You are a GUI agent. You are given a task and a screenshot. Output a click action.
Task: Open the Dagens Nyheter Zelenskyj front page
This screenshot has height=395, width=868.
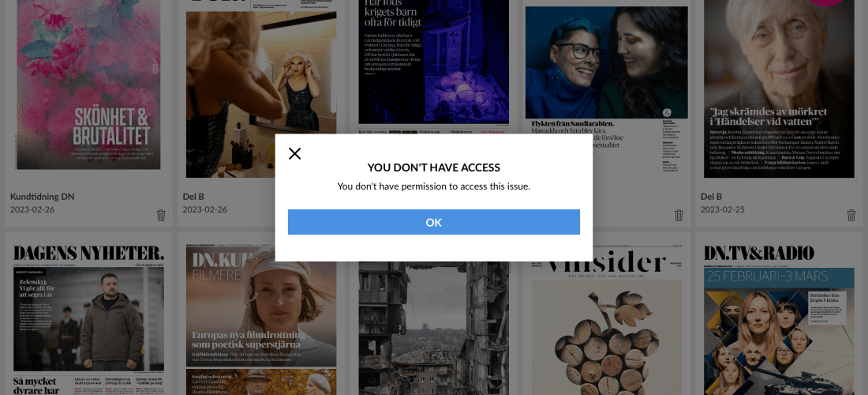[x=88, y=319]
